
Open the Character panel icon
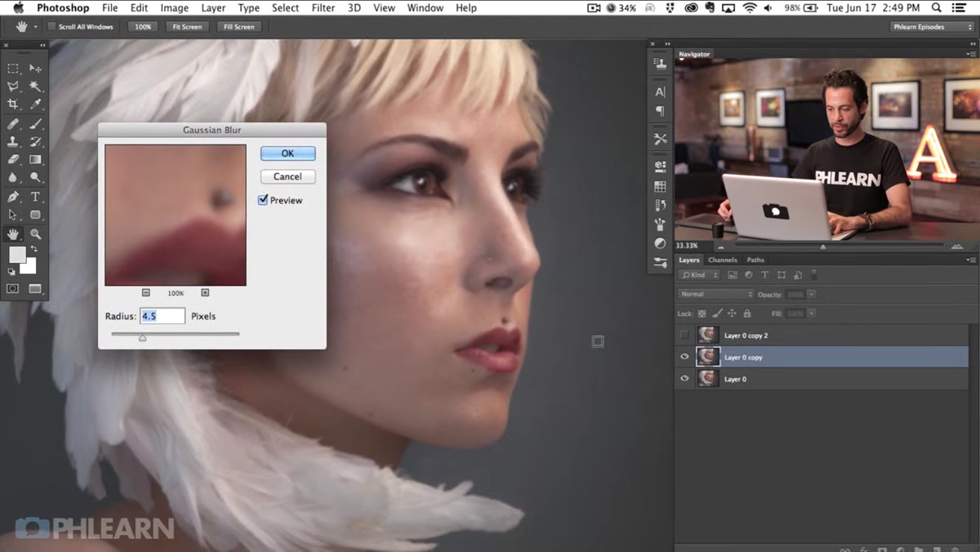(x=660, y=91)
